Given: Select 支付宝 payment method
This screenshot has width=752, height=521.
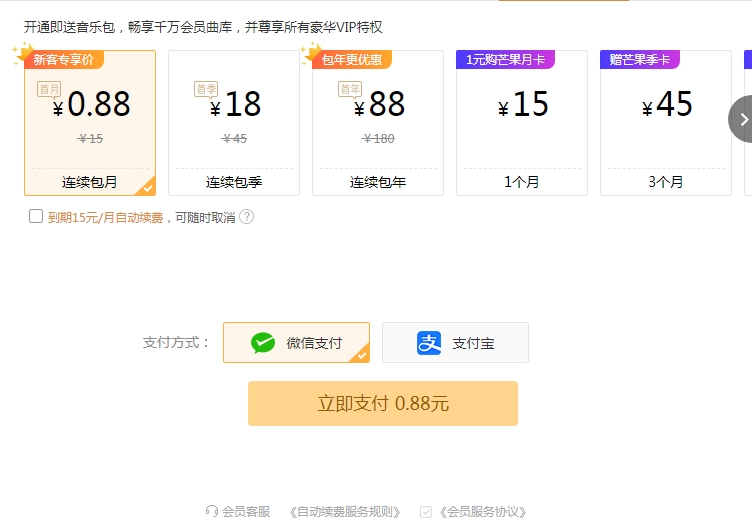Looking at the screenshot, I should (456, 343).
